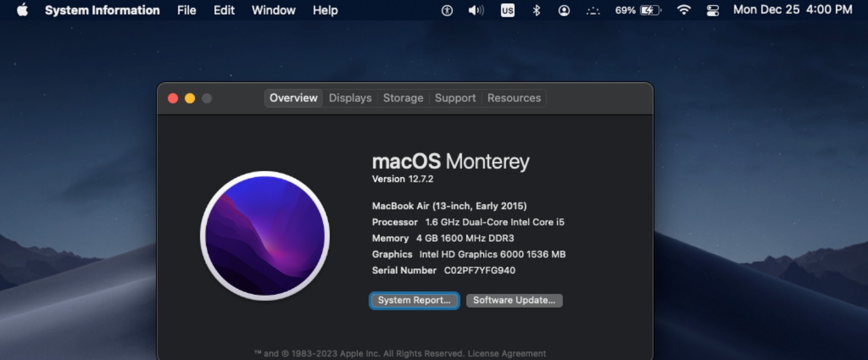Open the System Information app menu

102,10
